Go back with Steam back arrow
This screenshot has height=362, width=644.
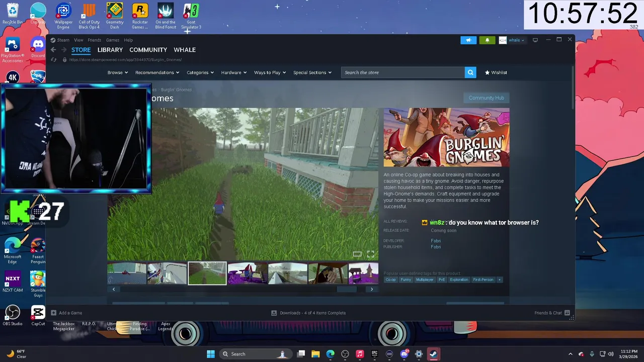[53, 50]
